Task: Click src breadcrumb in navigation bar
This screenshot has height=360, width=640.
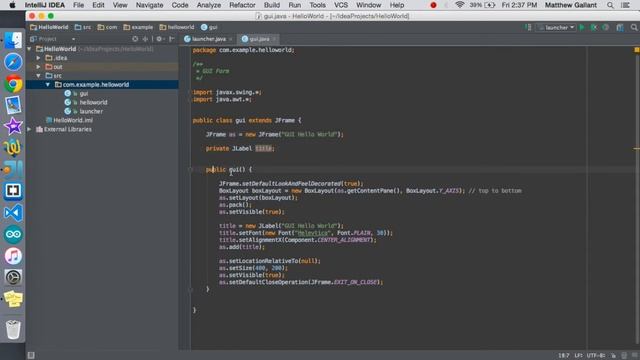Action: pos(83,27)
